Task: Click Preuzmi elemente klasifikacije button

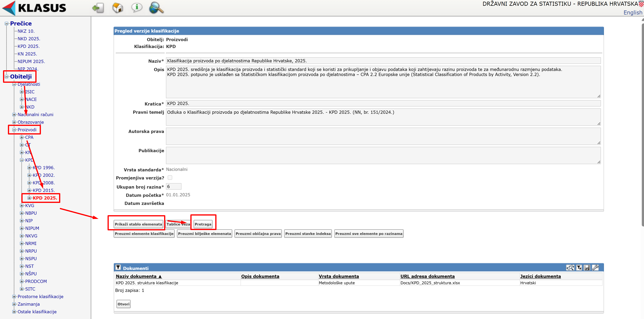Action: tap(144, 234)
